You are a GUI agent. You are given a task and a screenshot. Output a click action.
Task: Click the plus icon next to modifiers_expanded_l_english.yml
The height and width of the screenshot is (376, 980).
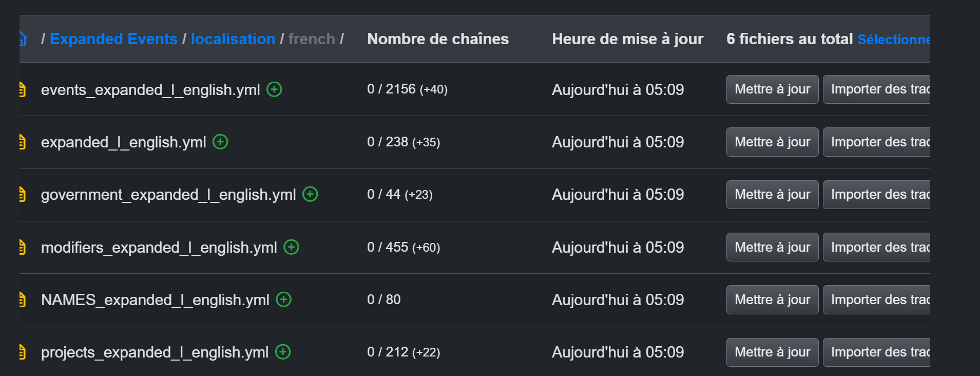click(291, 247)
